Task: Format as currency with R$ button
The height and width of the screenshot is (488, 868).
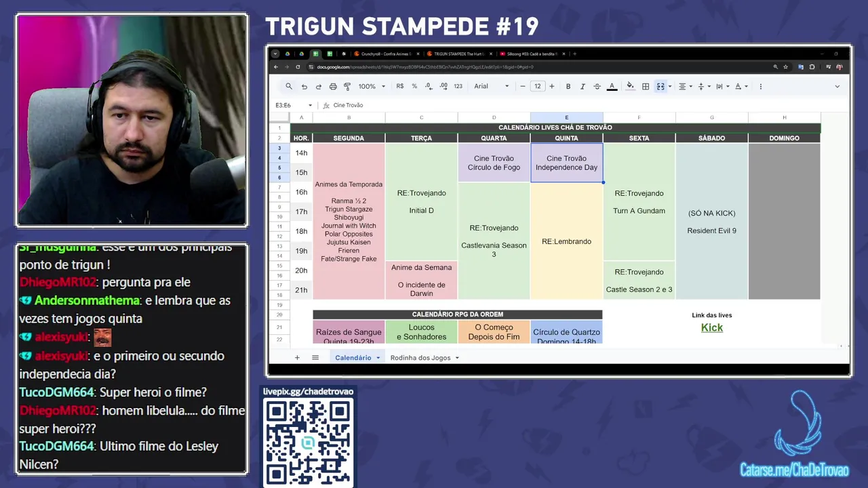Action: click(x=400, y=86)
